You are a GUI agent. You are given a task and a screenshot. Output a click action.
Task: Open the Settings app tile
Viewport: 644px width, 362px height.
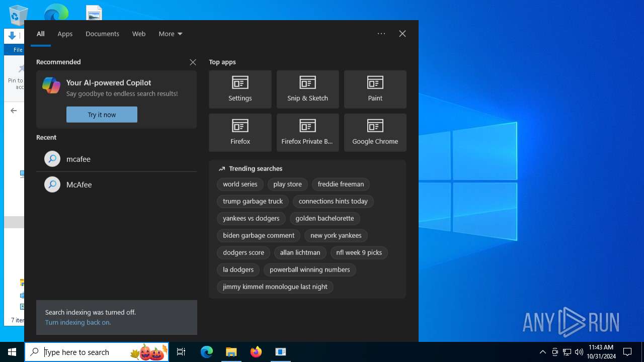click(240, 89)
